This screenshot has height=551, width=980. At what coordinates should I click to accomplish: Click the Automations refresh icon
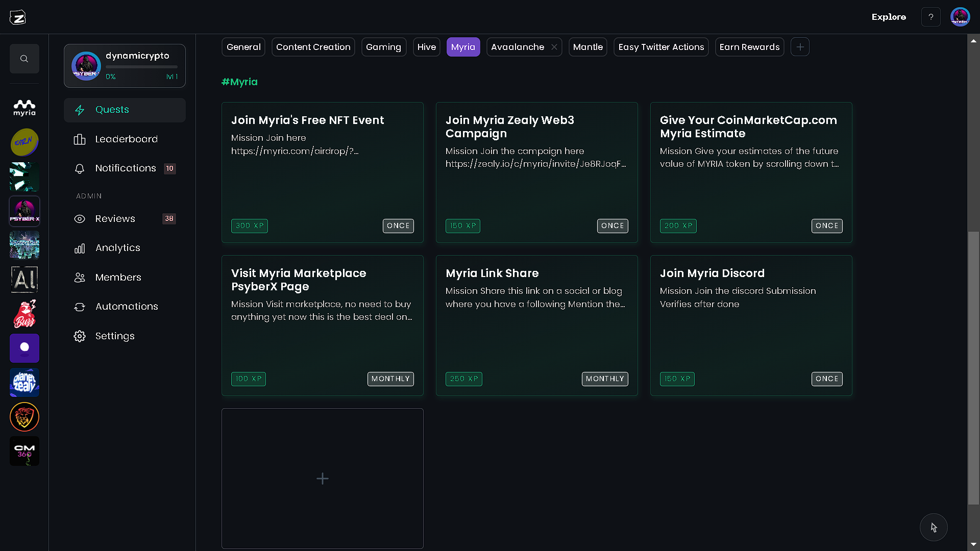[x=80, y=307]
